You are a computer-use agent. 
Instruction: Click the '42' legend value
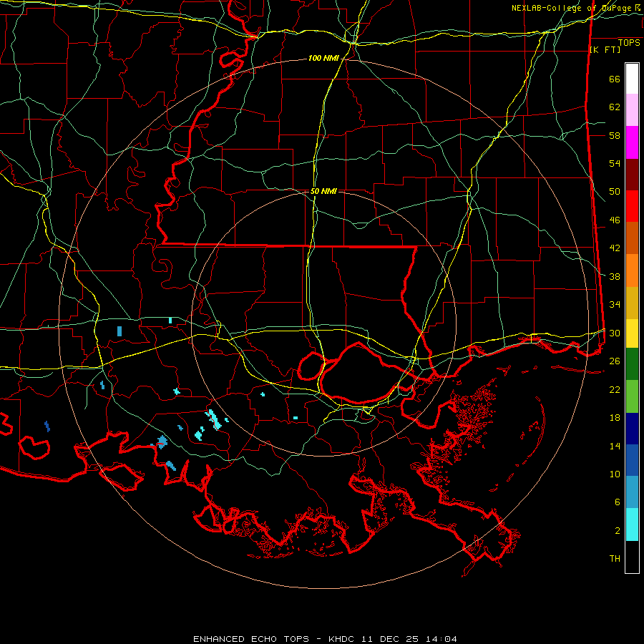coord(615,248)
